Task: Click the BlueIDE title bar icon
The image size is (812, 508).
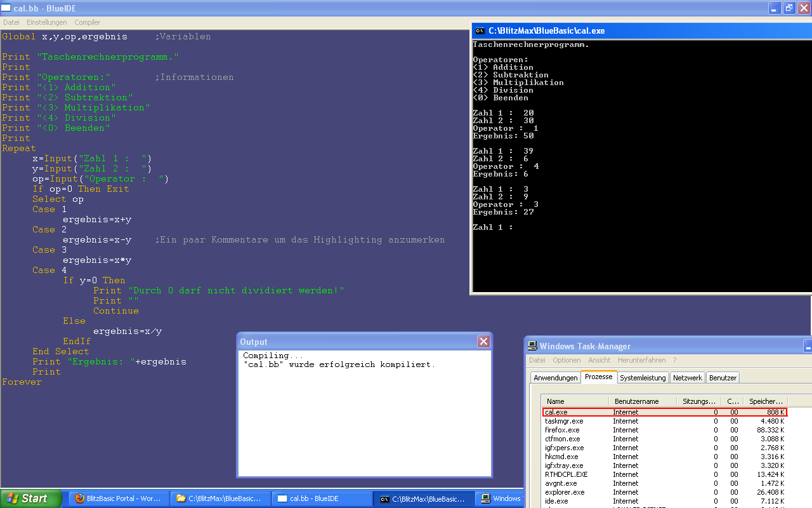Action: click(6, 8)
